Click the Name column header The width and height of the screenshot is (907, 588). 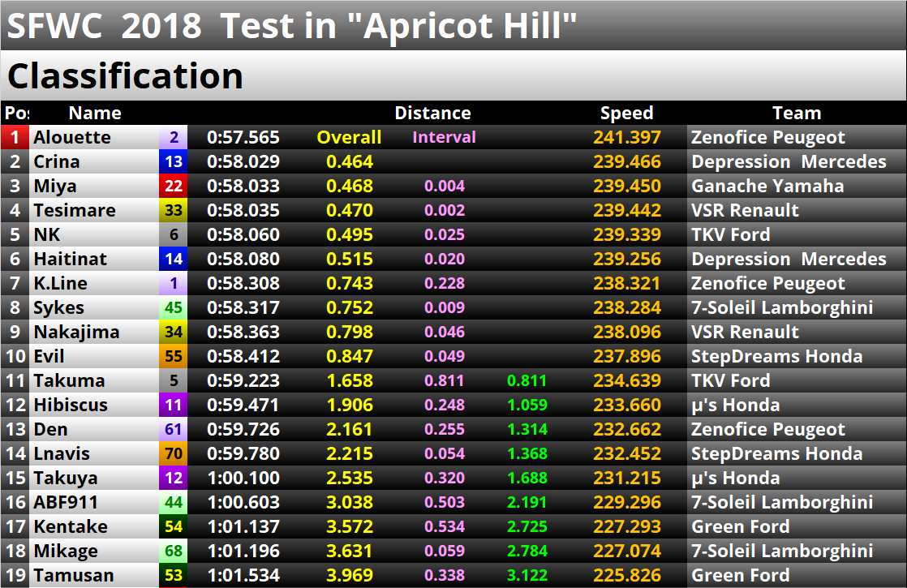pos(95,113)
